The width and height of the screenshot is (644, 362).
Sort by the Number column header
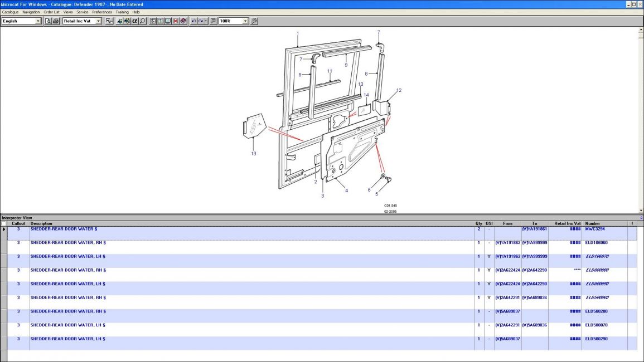[x=604, y=224]
